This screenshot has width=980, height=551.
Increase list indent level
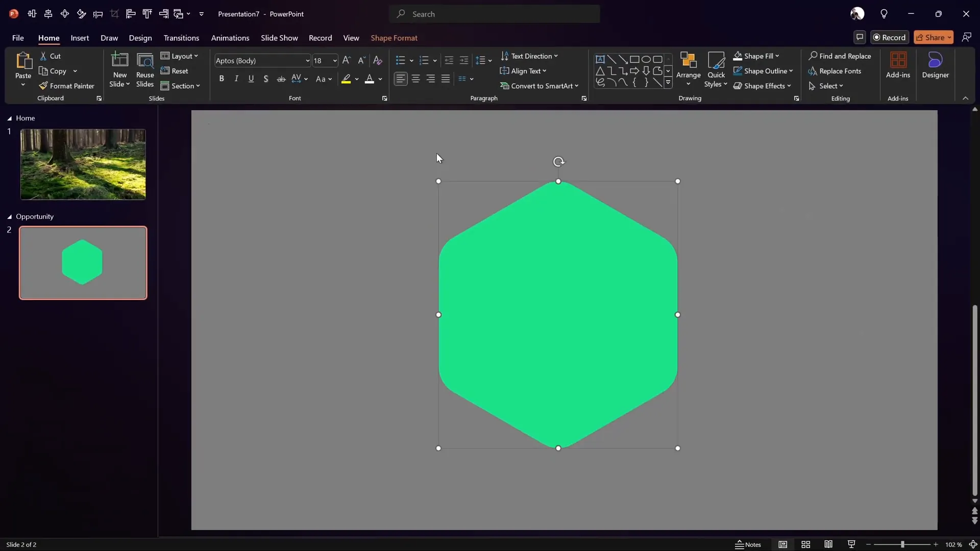coord(464,60)
